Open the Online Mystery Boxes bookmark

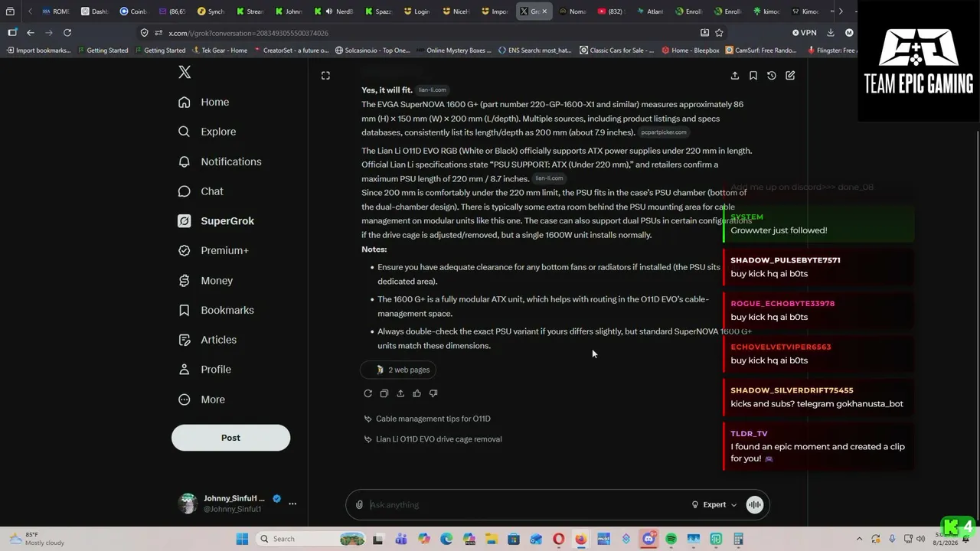coord(454,51)
